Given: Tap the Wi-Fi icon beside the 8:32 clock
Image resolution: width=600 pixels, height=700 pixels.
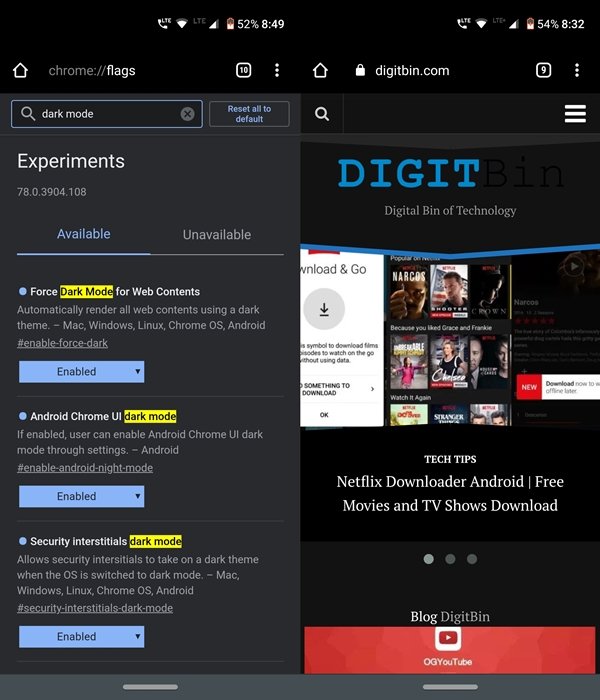Looking at the screenshot, I should point(481,23).
